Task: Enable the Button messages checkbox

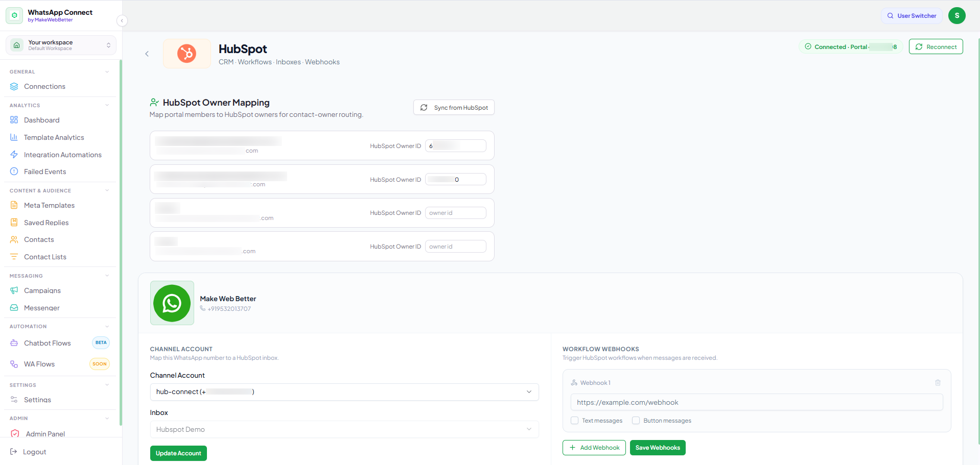Action: coord(636,421)
